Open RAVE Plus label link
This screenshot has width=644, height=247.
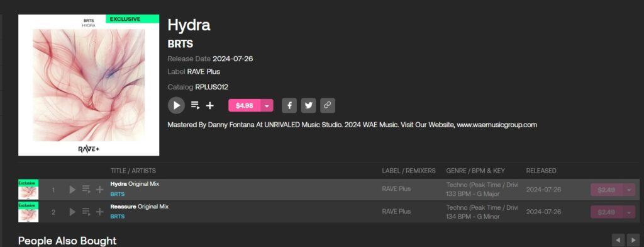(x=204, y=72)
